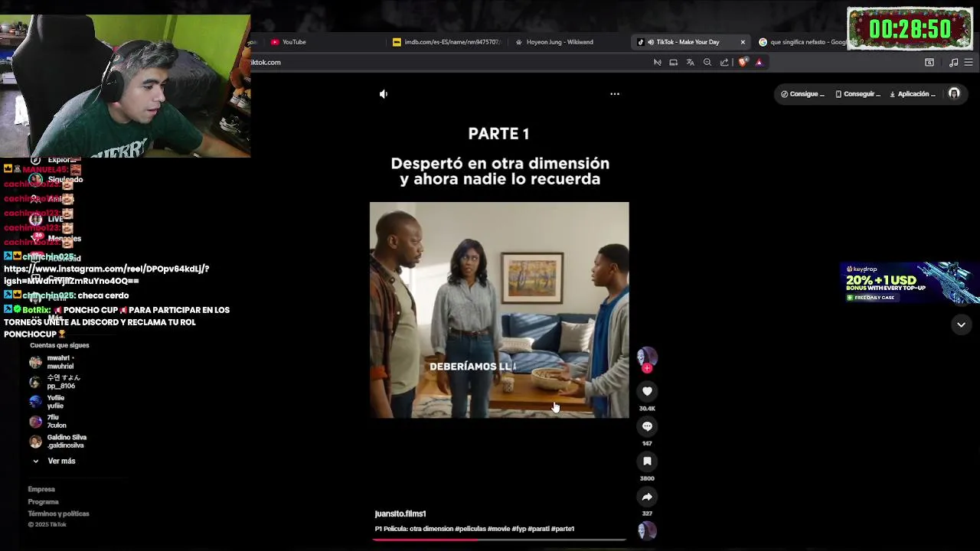
Task: Mute the TikTok video sound
Action: 384,94
